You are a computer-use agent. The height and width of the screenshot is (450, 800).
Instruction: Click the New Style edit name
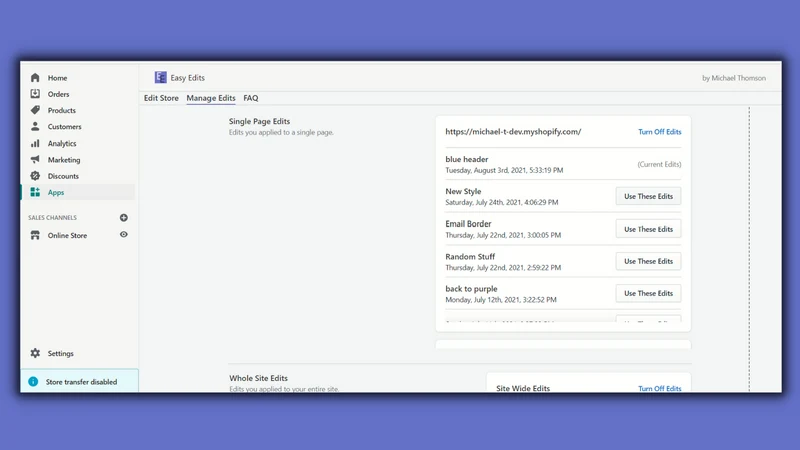coord(463,191)
